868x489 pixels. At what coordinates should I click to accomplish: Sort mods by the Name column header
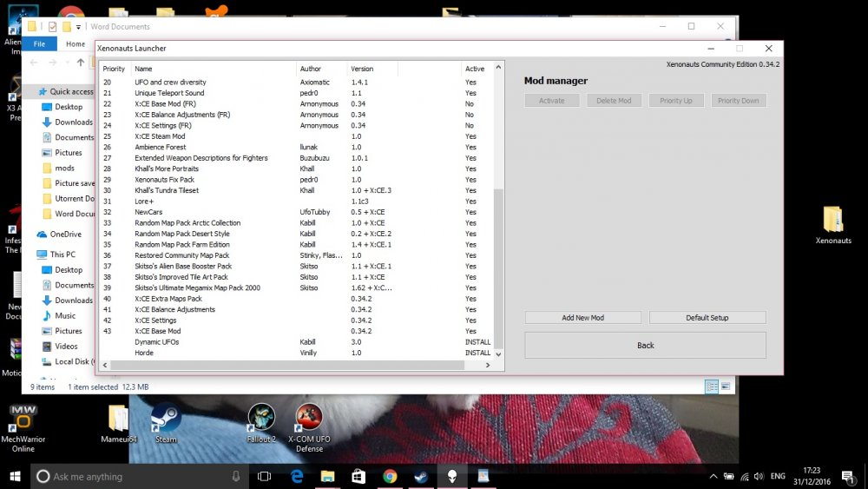point(214,69)
